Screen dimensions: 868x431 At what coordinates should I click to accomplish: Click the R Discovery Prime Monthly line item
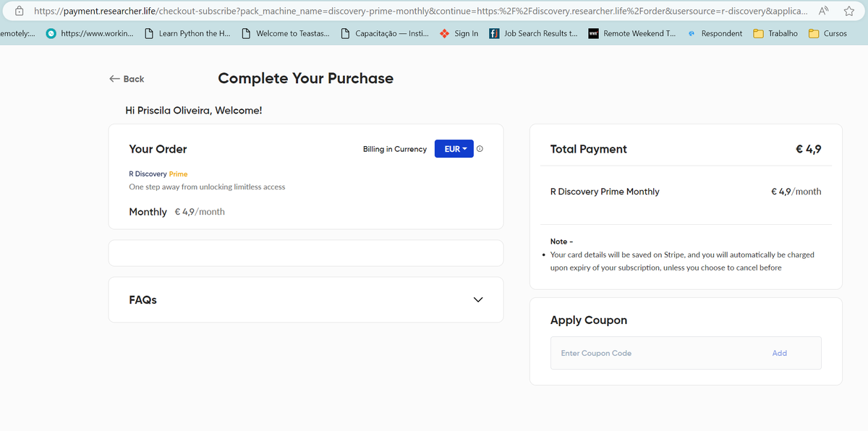point(605,192)
